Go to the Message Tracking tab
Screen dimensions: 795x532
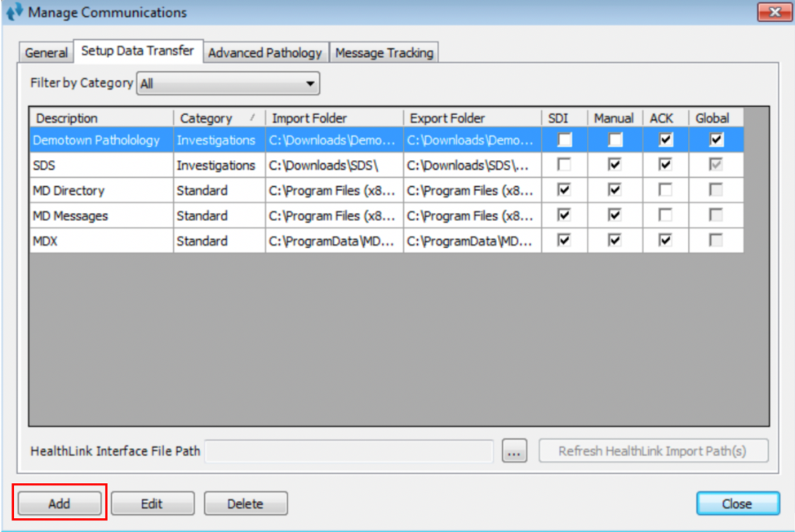pos(384,53)
